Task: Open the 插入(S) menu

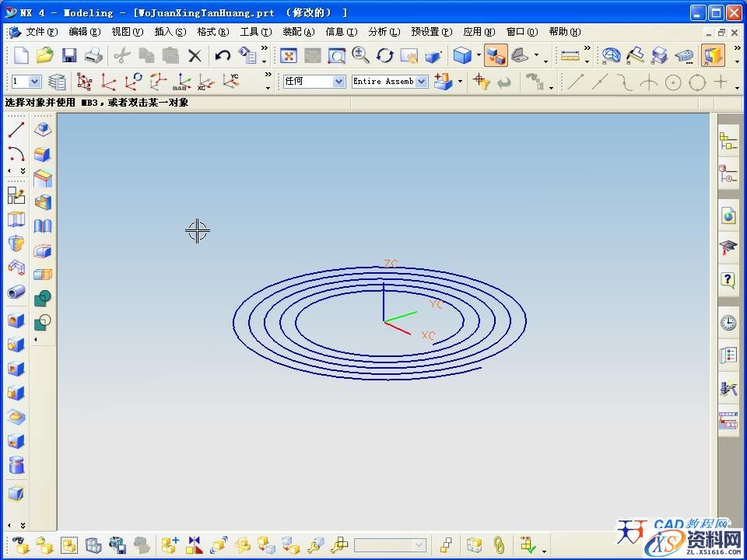Action: click(x=170, y=32)
